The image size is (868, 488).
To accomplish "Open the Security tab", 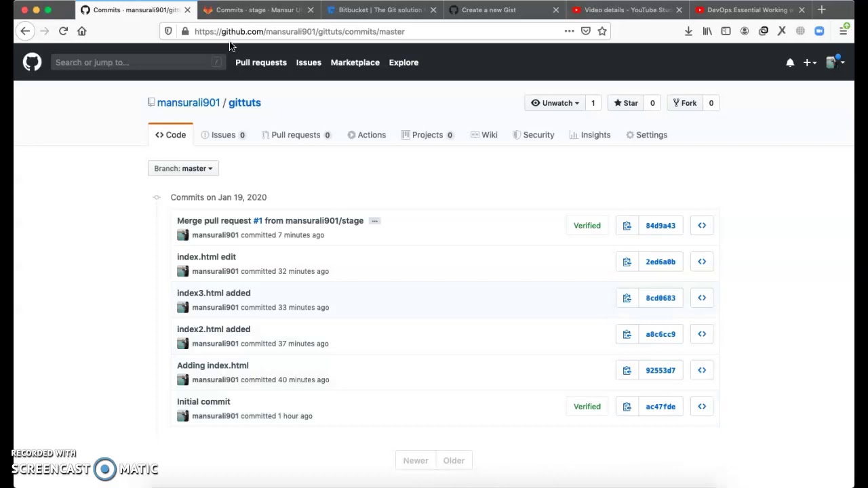I will [x=533, y=135].
